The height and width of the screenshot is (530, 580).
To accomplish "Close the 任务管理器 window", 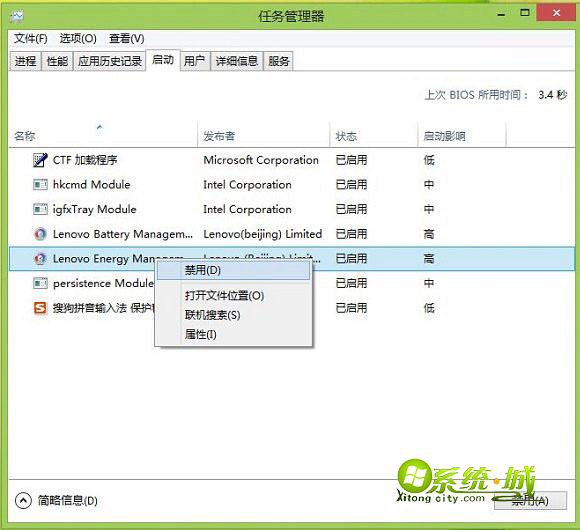I will coord(556,13).
